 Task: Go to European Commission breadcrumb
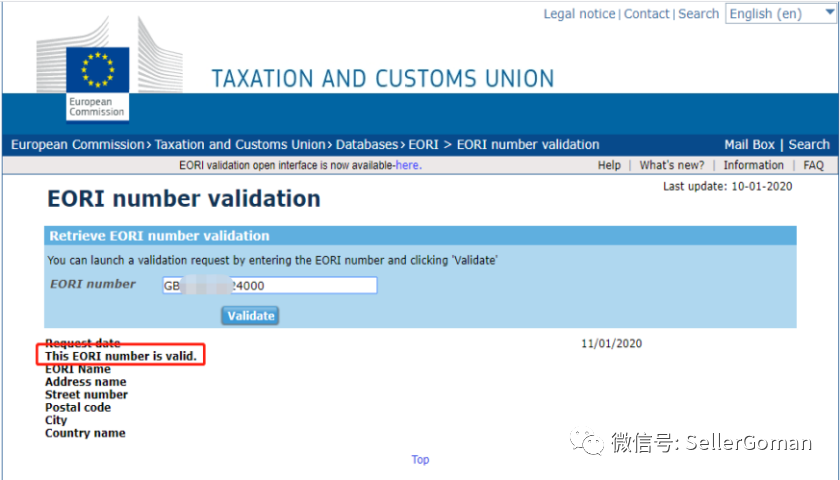coord(78,145)
